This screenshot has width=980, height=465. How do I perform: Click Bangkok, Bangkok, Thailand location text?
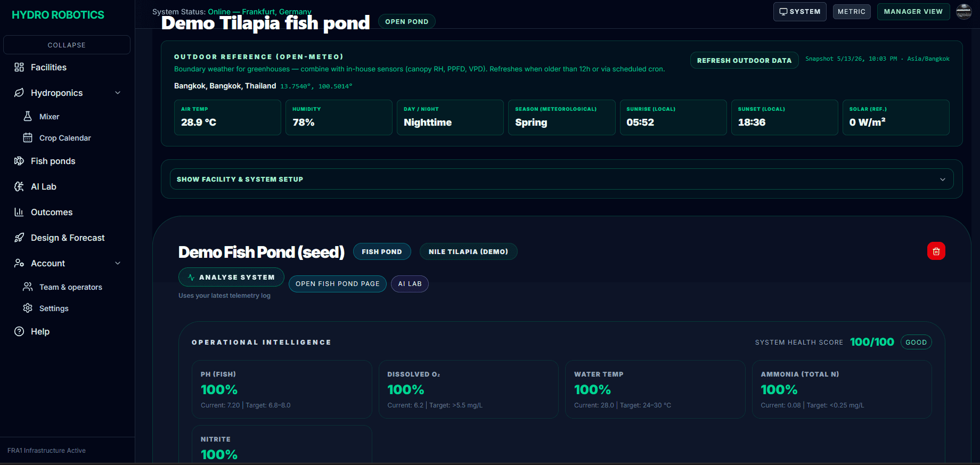pos(225,86)
